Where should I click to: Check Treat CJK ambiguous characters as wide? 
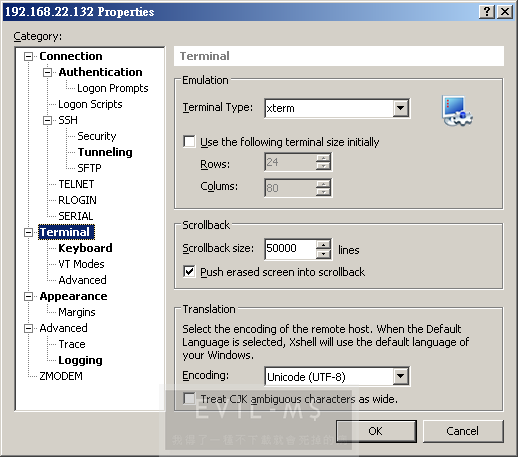(189, 398)
